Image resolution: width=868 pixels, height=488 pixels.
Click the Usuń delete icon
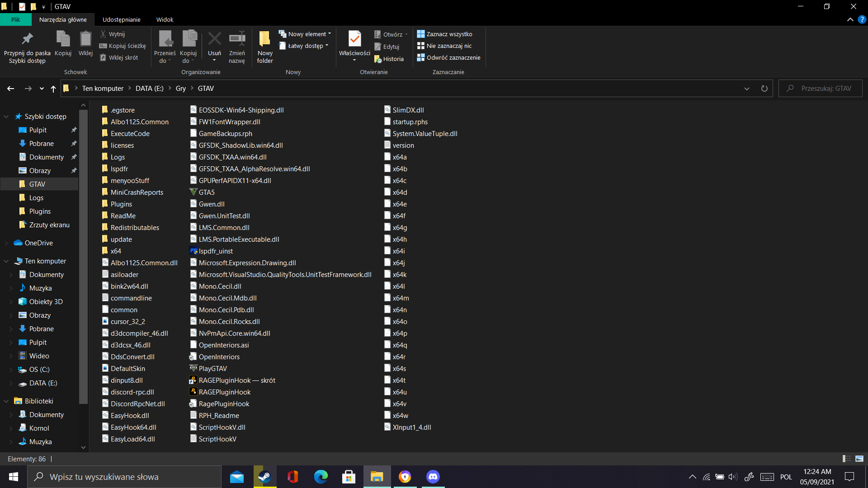coord(214,39)
